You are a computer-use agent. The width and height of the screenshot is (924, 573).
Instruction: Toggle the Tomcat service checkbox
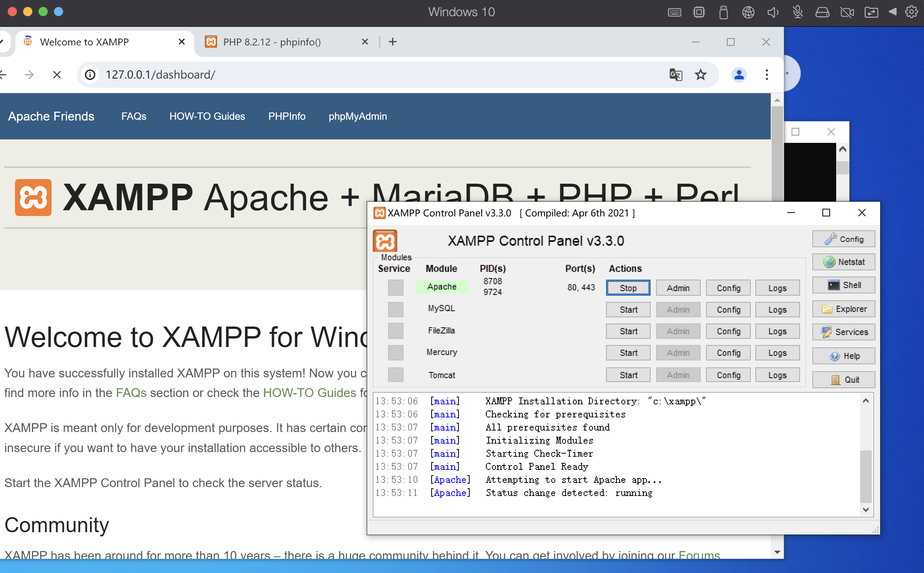pyautogui.click(x=395, y=375)
